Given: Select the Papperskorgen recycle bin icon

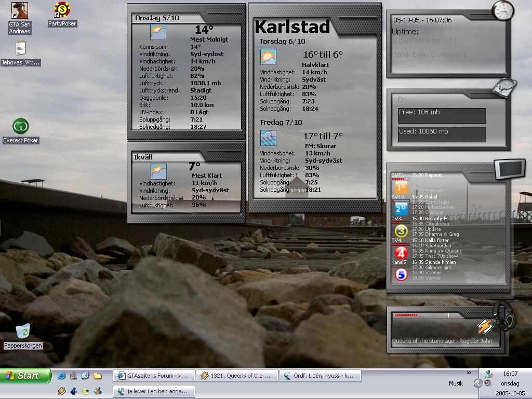Looking at the screenshot, I should (23, 331).
